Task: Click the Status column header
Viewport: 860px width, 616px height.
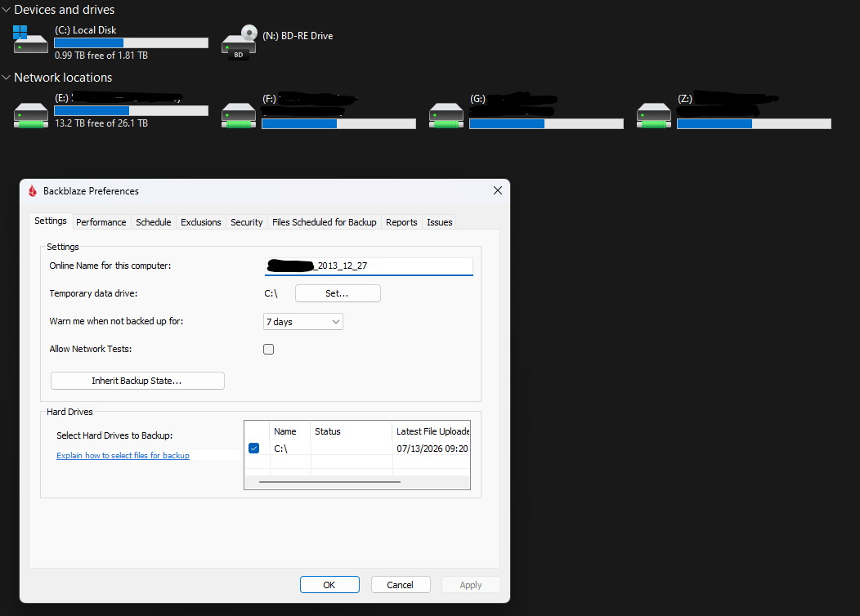Action: 351,431
